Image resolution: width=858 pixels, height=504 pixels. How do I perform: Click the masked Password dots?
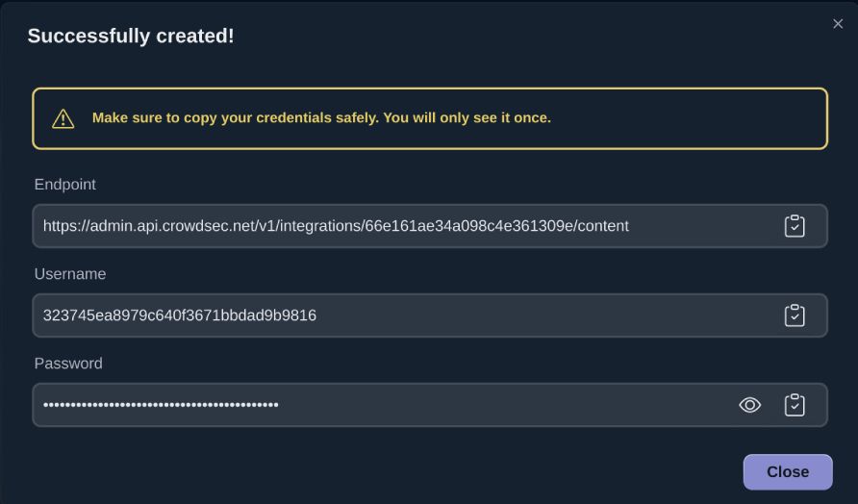tap(161, 405)
